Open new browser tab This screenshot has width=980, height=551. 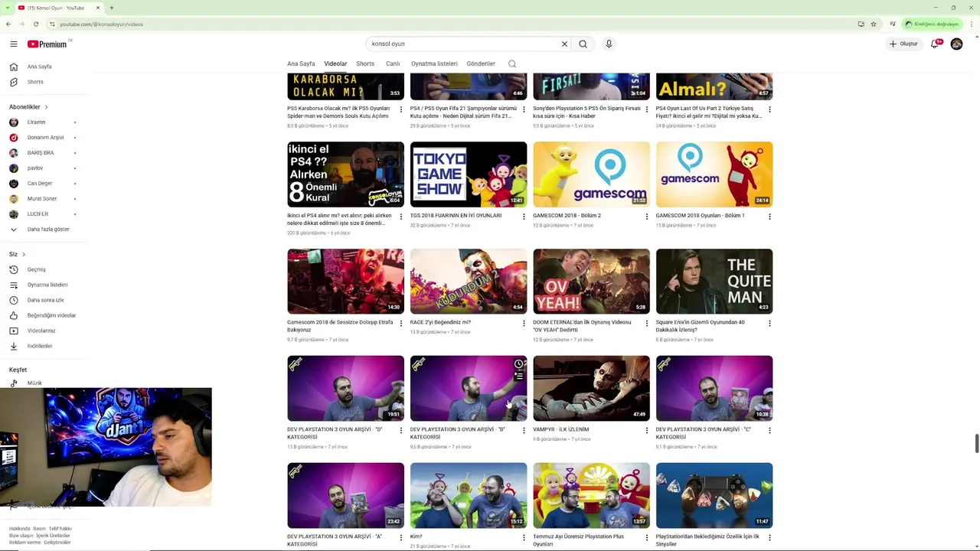[112, 8]
